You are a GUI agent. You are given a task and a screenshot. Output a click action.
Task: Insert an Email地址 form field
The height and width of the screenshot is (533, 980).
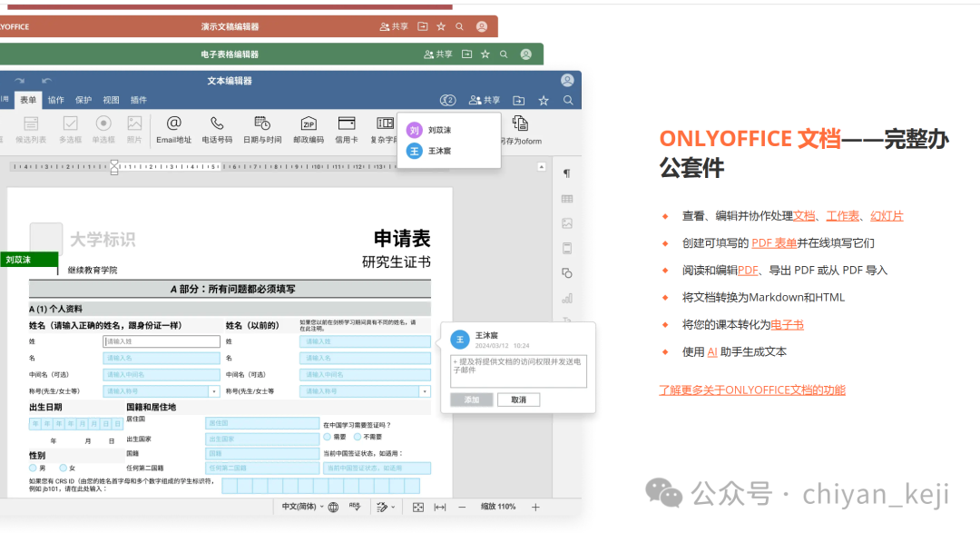coord(173,129)
